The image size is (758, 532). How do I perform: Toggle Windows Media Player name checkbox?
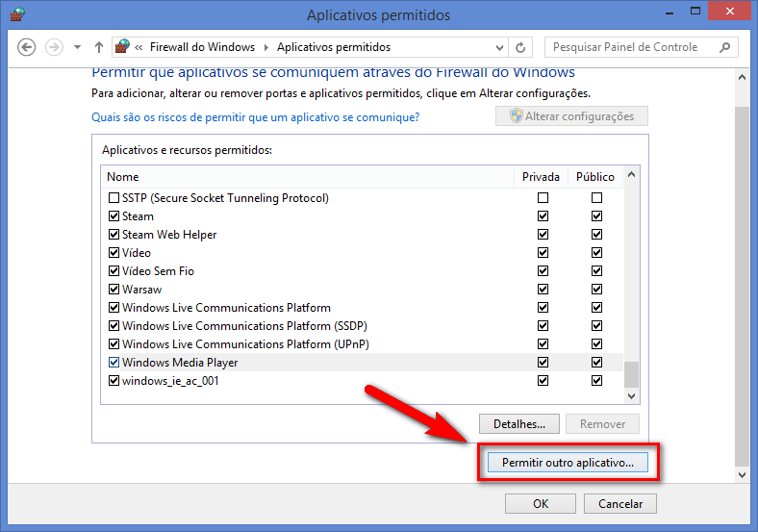click(114, 363)
